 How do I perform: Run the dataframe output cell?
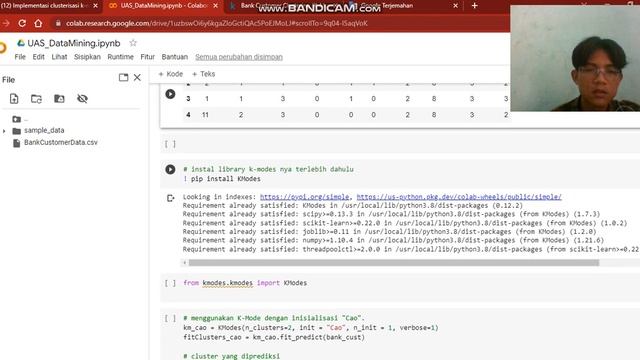[170, 94]
